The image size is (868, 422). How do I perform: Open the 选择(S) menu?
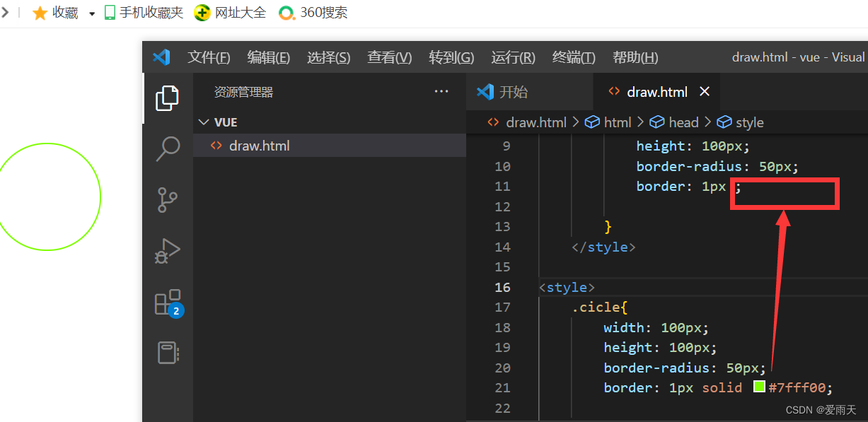328,58
